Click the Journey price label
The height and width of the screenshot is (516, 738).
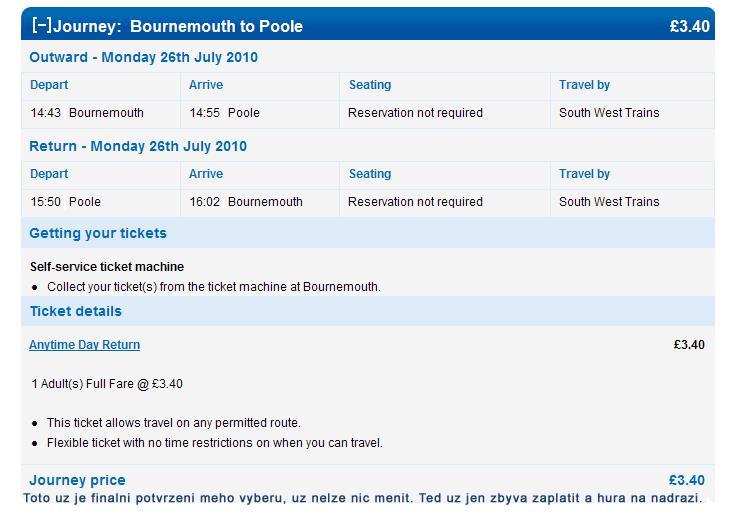[x=77, y=480]
